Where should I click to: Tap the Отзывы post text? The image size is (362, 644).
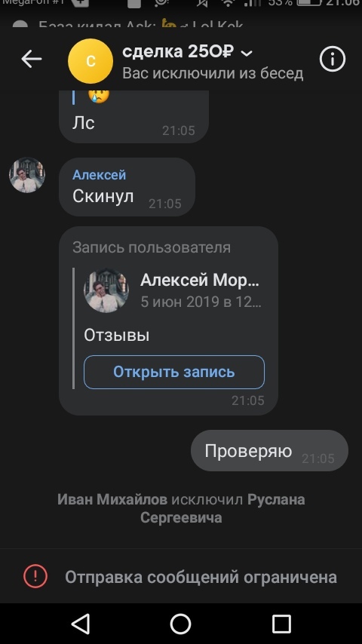coord(117,335)
